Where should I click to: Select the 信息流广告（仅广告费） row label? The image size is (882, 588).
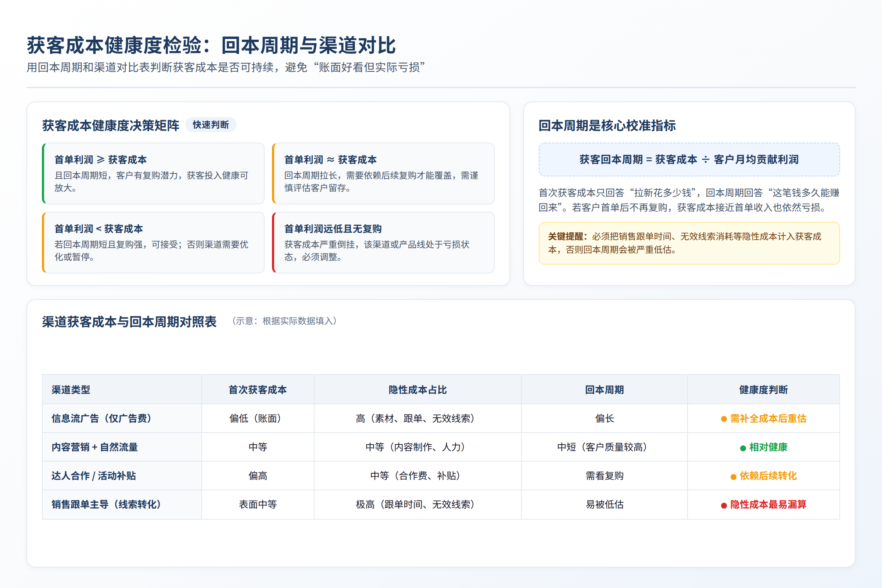pyautogui.click(x=101, y=419)
